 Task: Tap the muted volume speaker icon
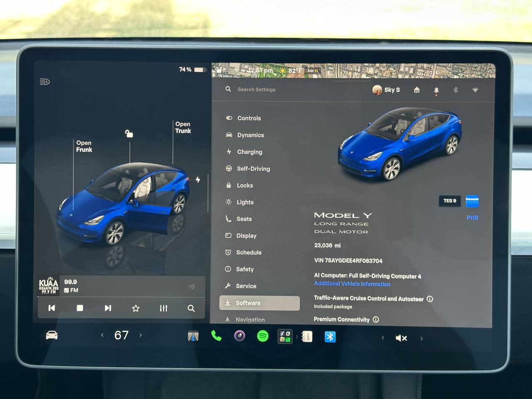coord(401,338)
